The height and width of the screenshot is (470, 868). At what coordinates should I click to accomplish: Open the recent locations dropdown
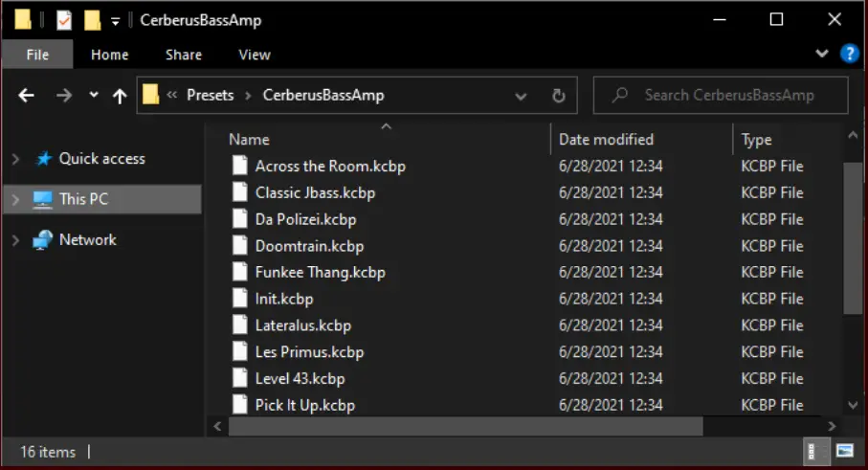94,96
